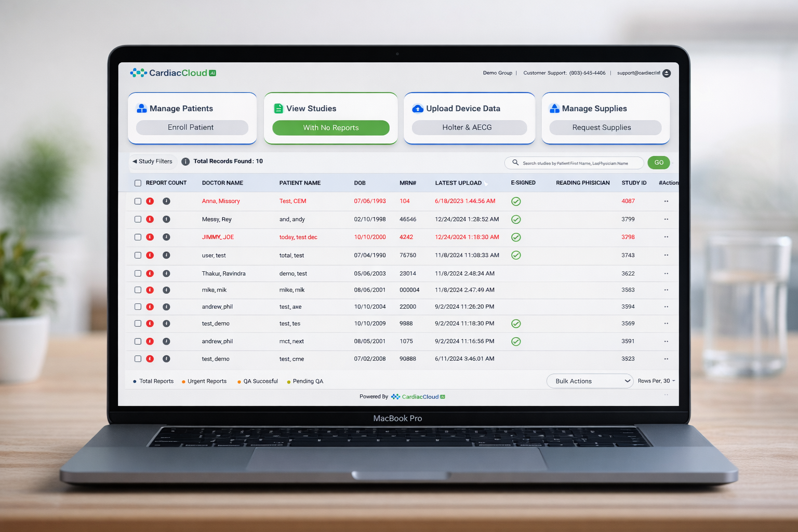Click the CardiacCloud logo in header
The image size is (798, 532).
[x=173, y=73]
